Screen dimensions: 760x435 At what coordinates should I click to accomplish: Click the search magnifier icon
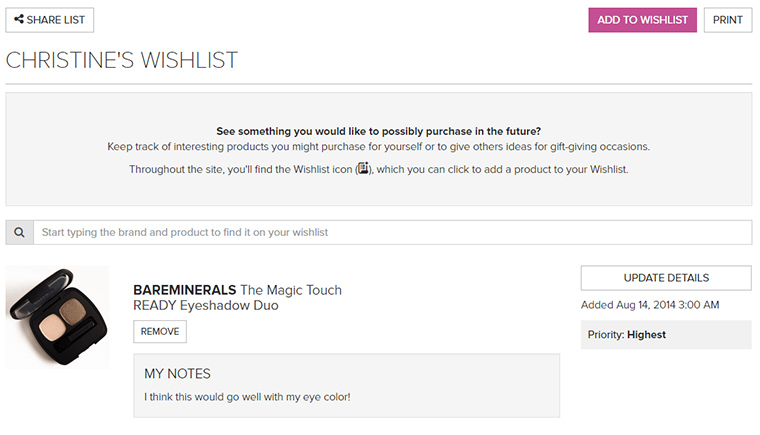click(19, 232)
